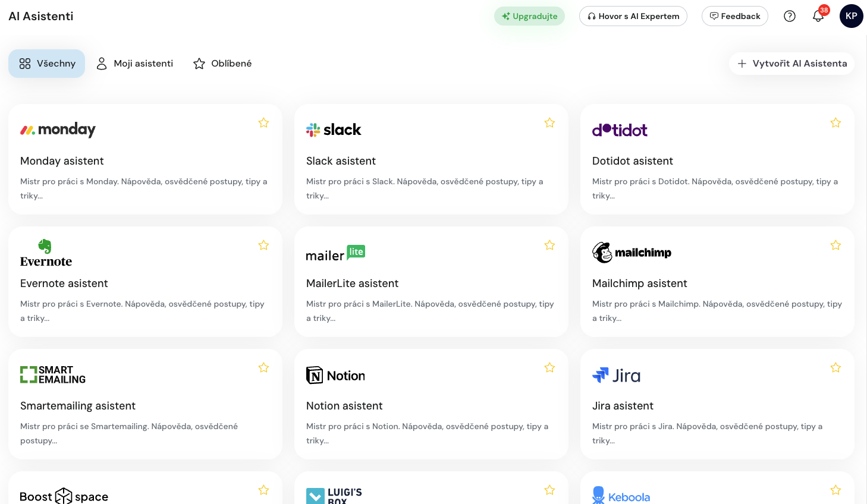Open the help question mark icon
Screen dimensions: 867x504
tap(790, 16)
